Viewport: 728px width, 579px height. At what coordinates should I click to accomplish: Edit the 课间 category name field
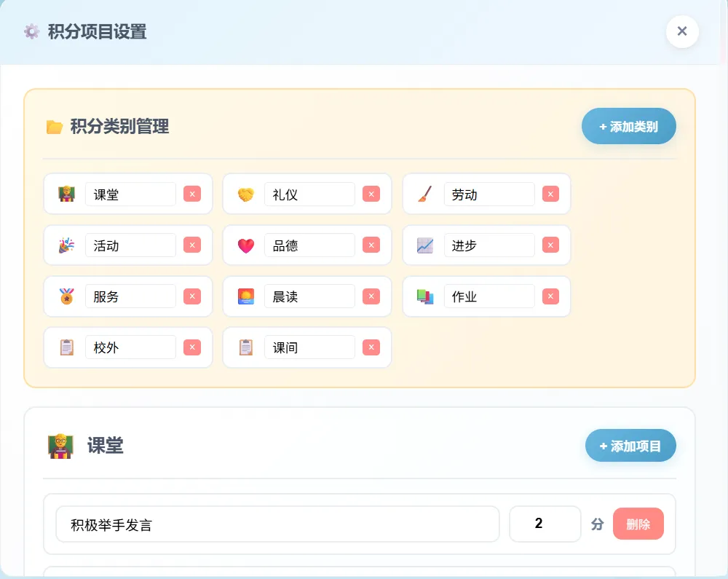click(x=309, y=347)
